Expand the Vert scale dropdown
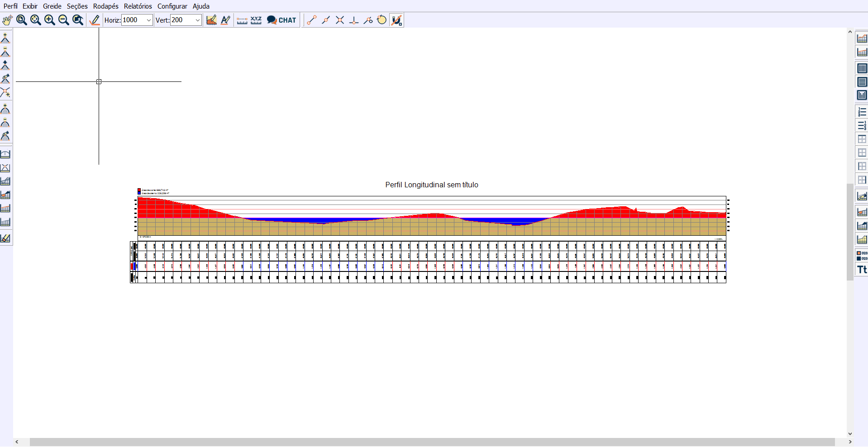Screen dimensions: 868x447 [x=197, y=20]
